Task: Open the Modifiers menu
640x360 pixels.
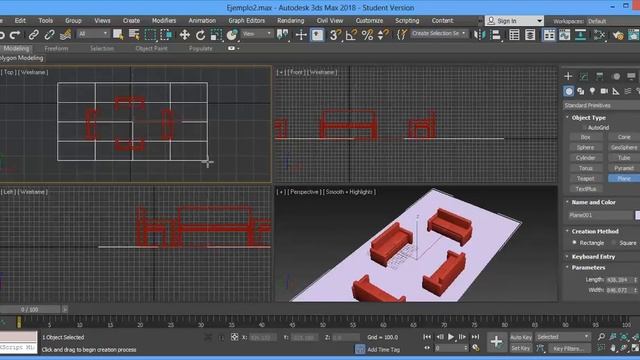Action: click(x=164, y=20)
